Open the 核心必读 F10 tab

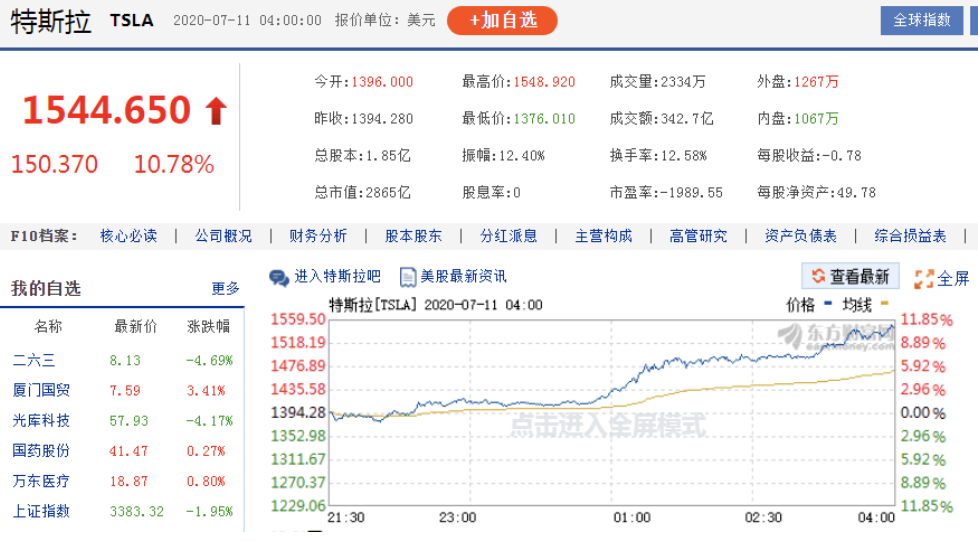click(x=128, y=236)
